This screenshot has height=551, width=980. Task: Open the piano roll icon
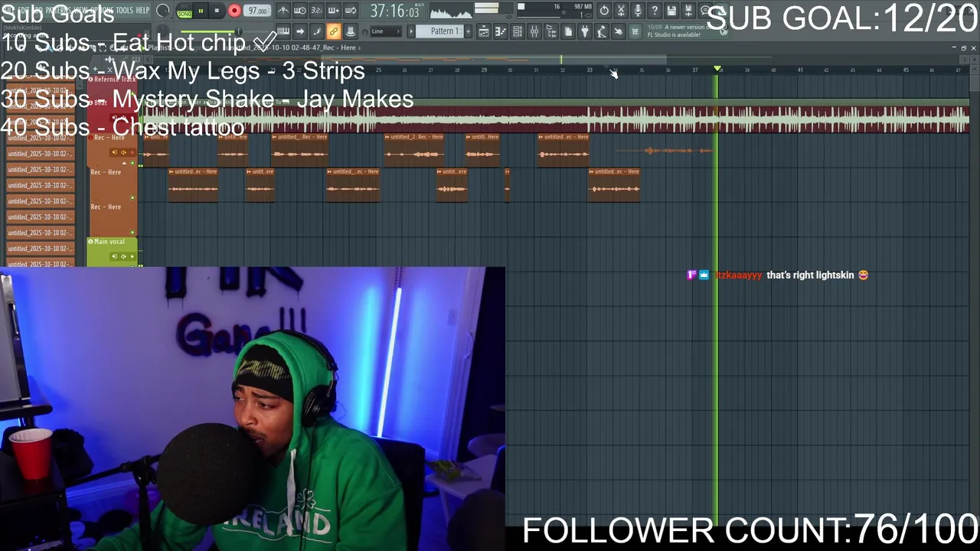pyautogui.click(x=501, y=31)
